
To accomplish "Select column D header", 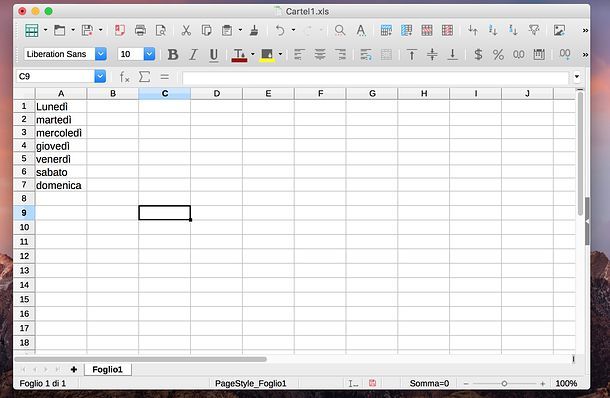I will (216, 93).
